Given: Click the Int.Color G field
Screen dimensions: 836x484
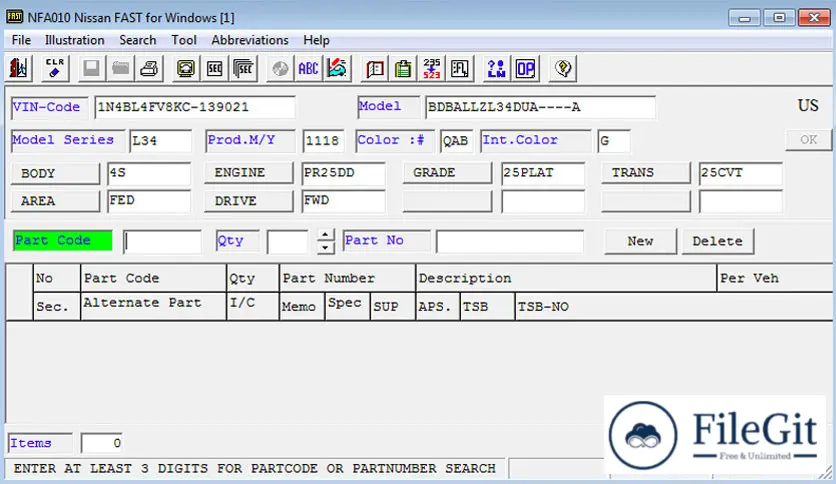Looking at the screenshot, I should coord(614,141).
